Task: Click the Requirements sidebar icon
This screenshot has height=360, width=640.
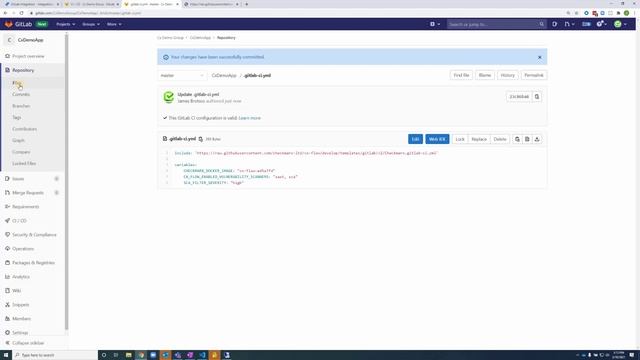Action: 7,207
